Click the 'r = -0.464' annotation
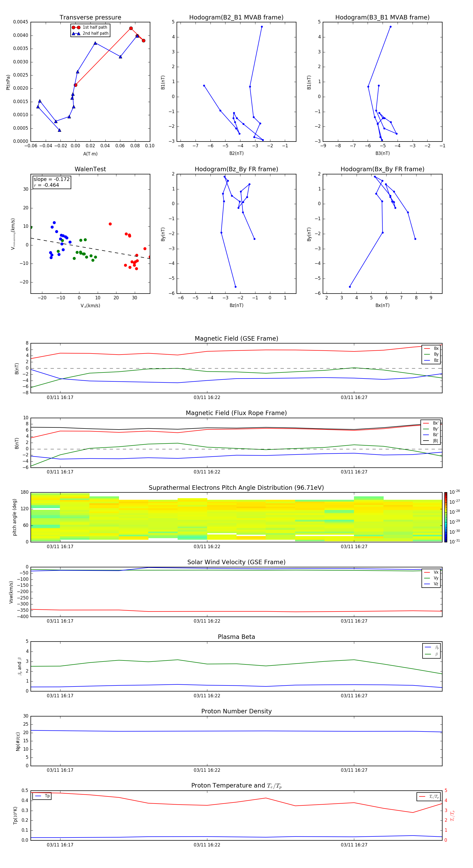This screenshot has height=868, width=473. pyautogui.click(x=47, y=185)
